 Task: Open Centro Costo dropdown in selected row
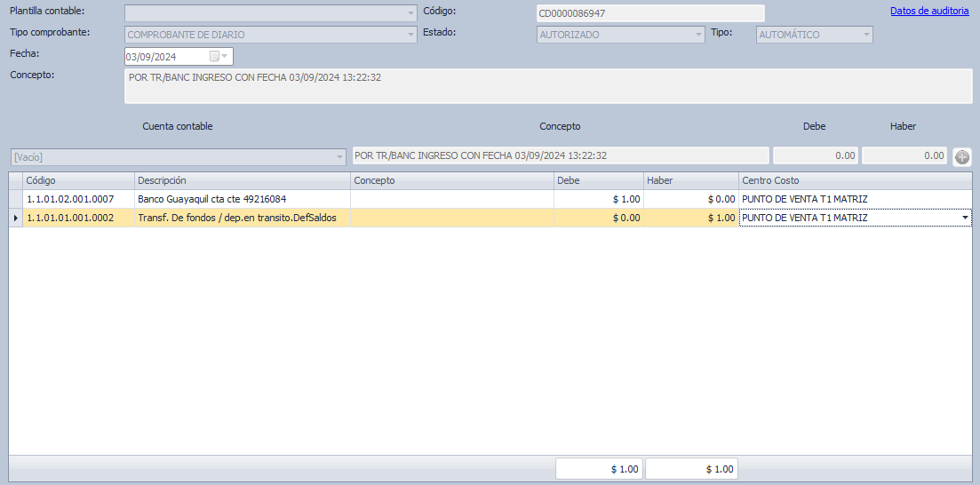(965, 218)
